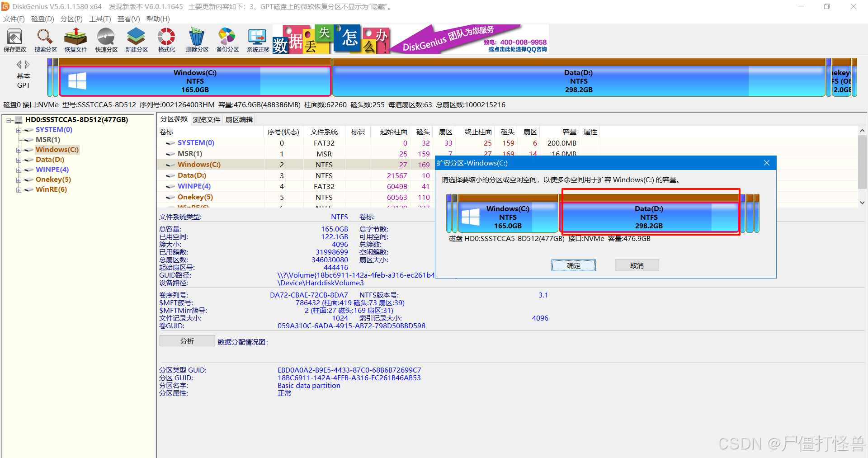The width and height of the screenshot is (868, 458).
Task: Open the 备份分区 (backup partition) tool
Action: point(227,40)
